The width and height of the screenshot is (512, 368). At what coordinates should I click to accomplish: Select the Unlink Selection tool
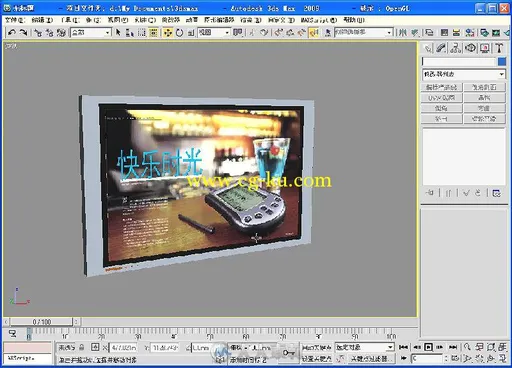(x=50, y=32)
